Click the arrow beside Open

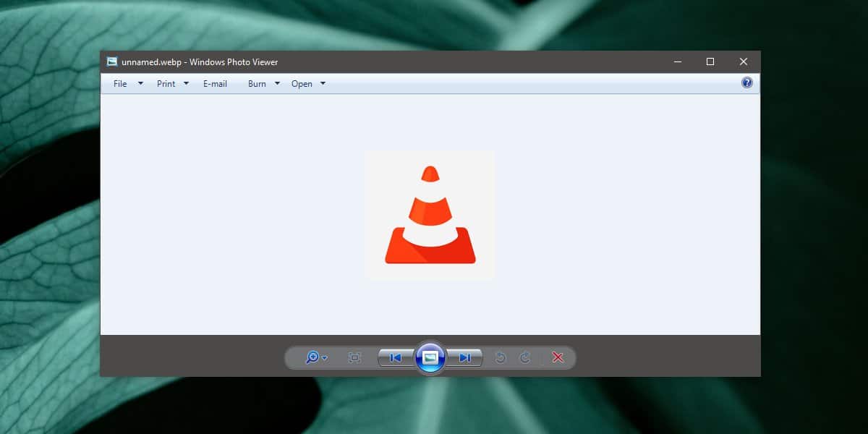323,84
